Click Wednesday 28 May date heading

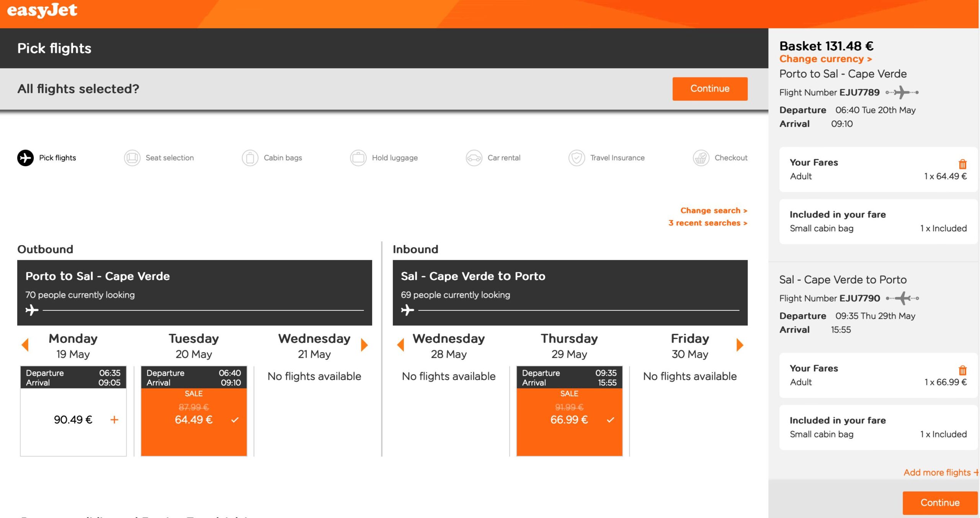(449, 346)
